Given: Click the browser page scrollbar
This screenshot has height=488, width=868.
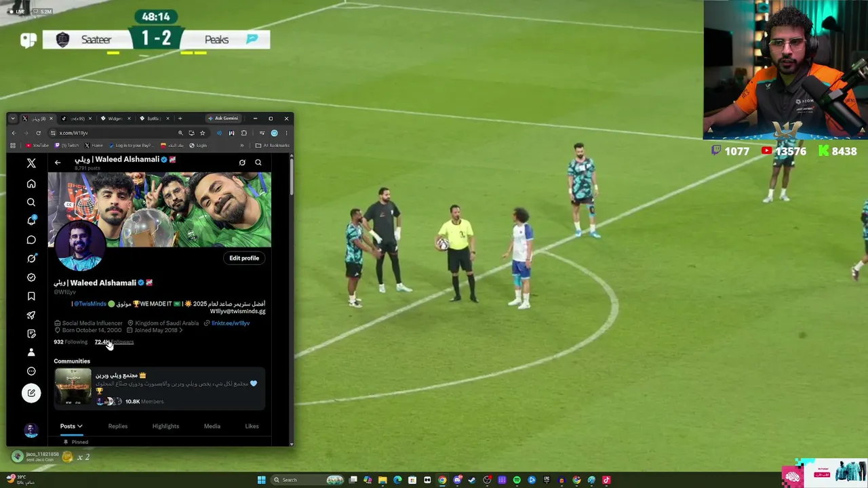Looking at the screenshot, I should pos(292,176).
